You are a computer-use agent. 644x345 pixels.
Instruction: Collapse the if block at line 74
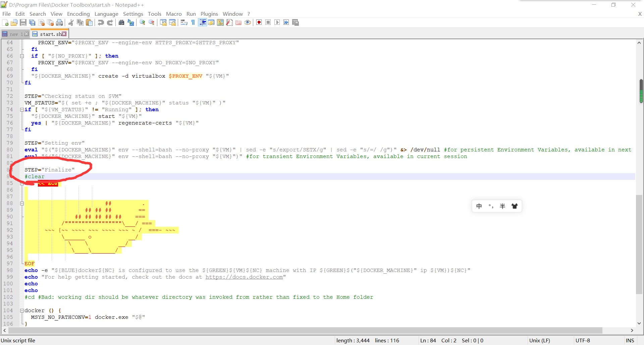(22, 110)
